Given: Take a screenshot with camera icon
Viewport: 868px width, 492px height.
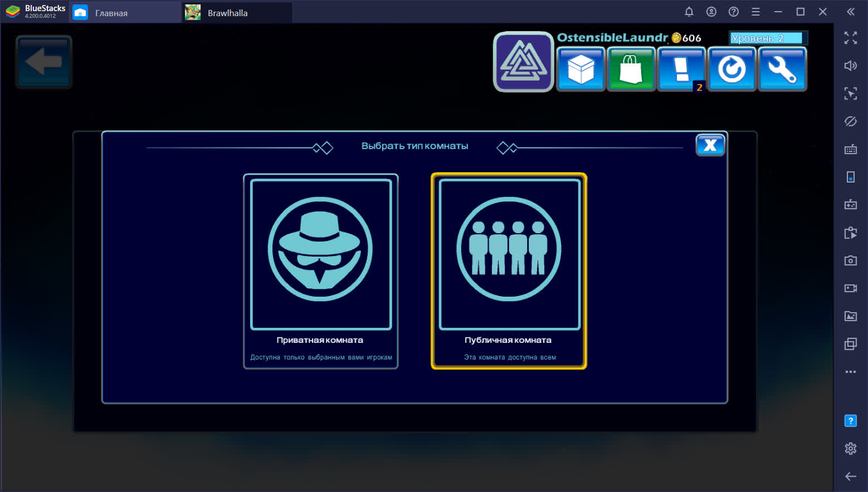Looking at the screenshot, I should click(x=851, y=260).
